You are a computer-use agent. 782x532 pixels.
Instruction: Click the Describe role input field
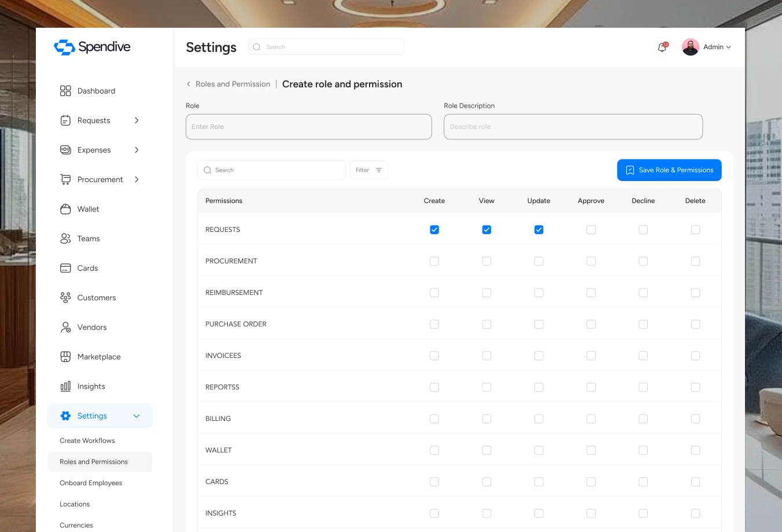(573, 127)
